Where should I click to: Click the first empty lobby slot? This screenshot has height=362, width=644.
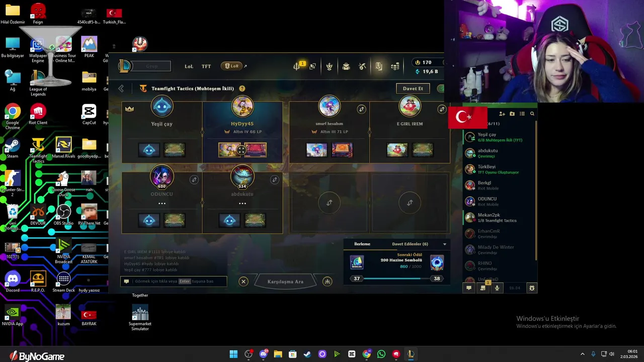coord(329,203)
